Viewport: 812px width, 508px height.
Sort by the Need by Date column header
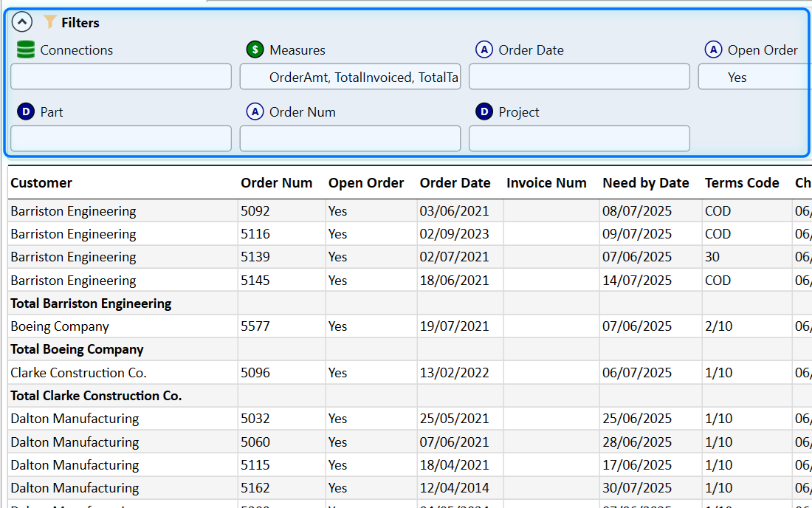tap(646, 183)
